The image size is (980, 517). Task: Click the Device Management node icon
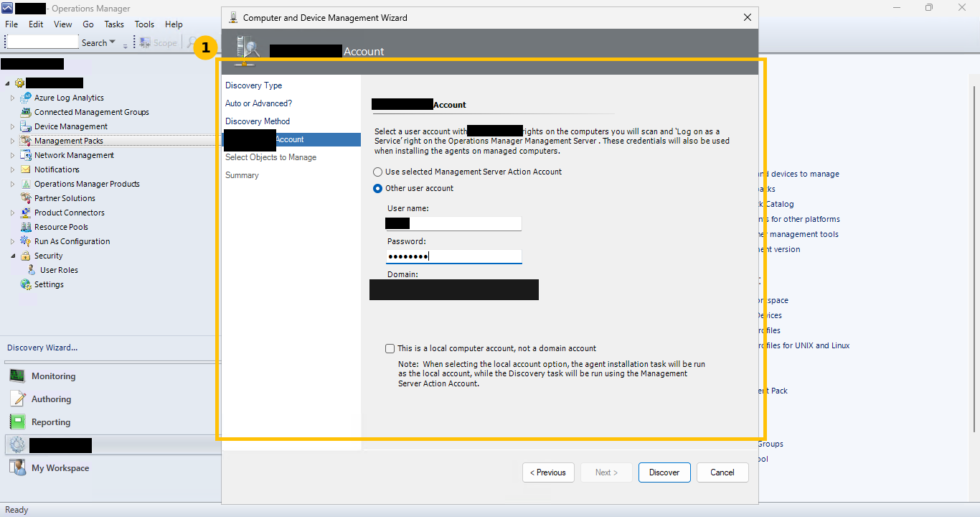pyautogui.click(x=26, y=126)
